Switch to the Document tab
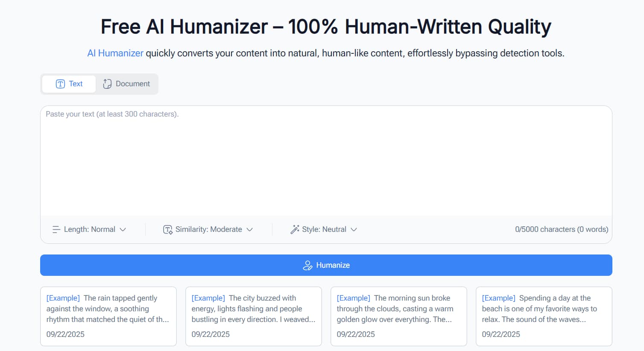Screen dimensions: 644x351 pyautogui.click(x=127, y=84)
